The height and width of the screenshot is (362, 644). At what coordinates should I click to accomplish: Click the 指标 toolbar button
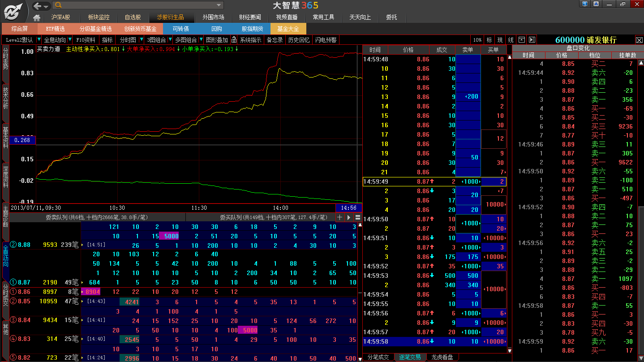[x=107, y=40]
